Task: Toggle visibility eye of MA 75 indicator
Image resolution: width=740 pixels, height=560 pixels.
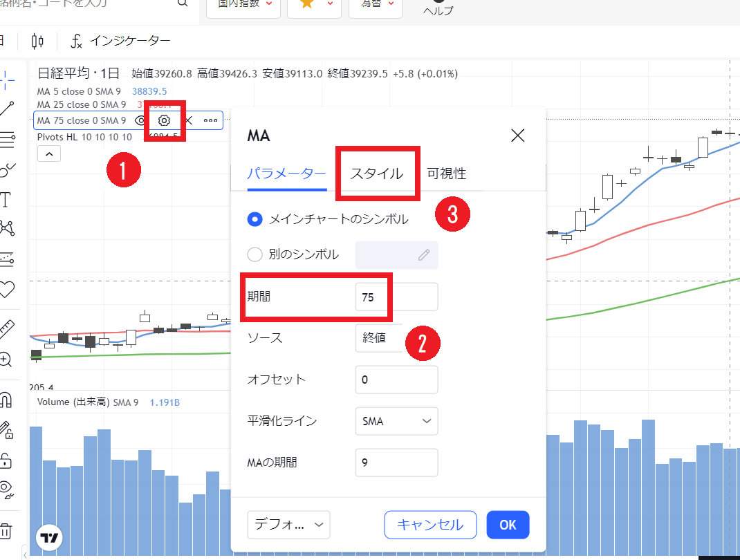Action: coord(140,120)
